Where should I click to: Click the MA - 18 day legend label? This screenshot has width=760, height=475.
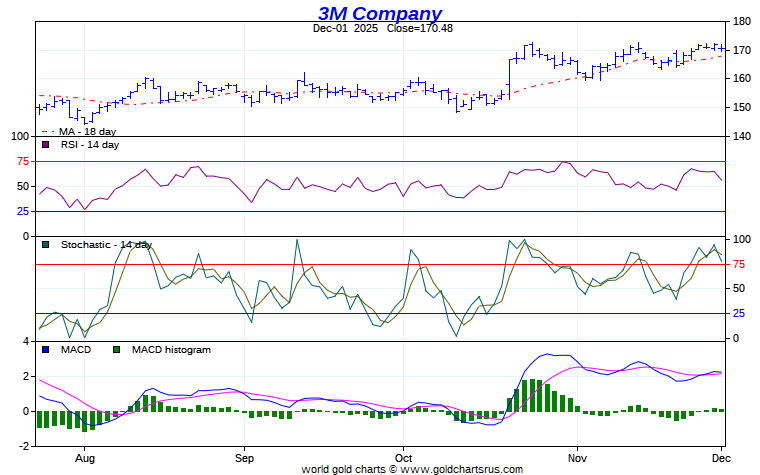click(x=87, y=131)
